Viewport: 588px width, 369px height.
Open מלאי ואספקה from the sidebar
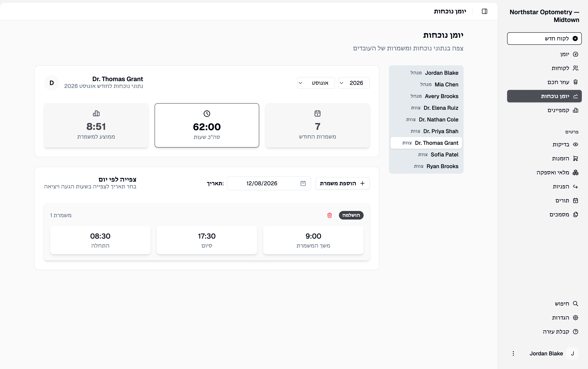coord(544,173)
